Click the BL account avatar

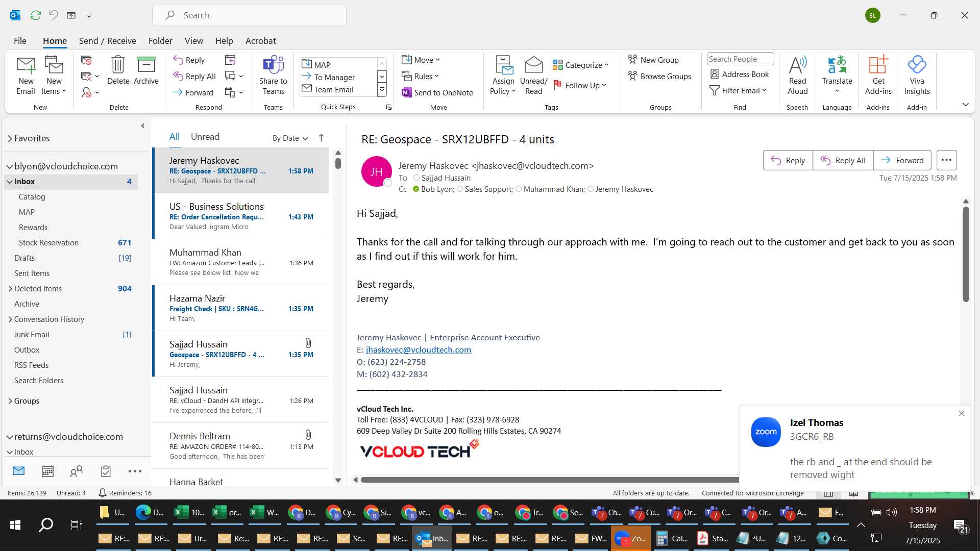tap(872, 15)
